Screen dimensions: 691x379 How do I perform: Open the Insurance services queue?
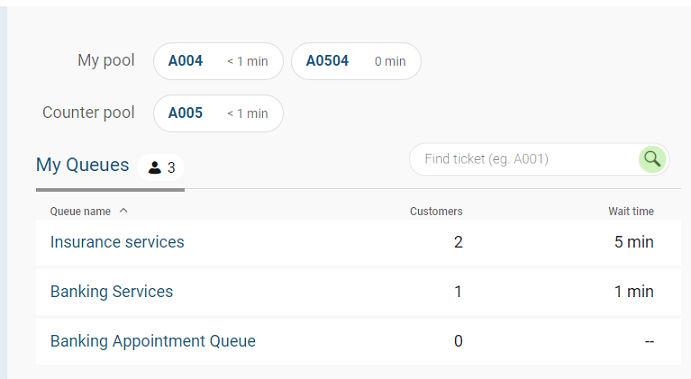coord(358,242)
